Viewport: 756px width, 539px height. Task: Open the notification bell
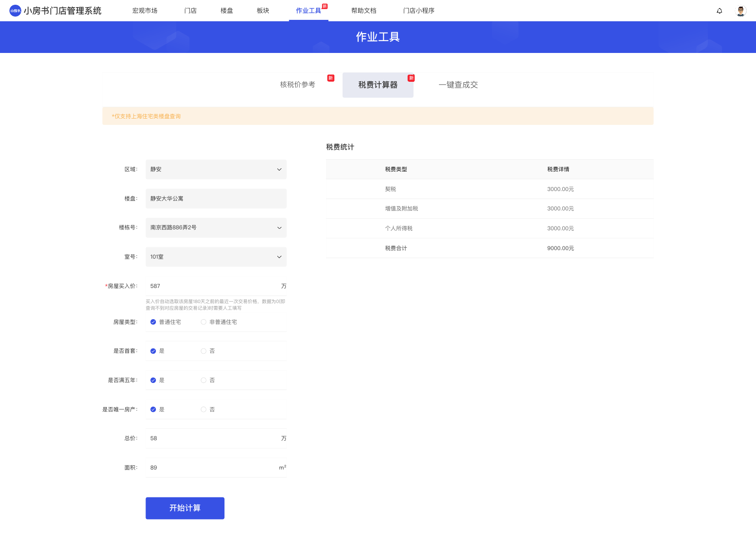(x=719, y=11)
